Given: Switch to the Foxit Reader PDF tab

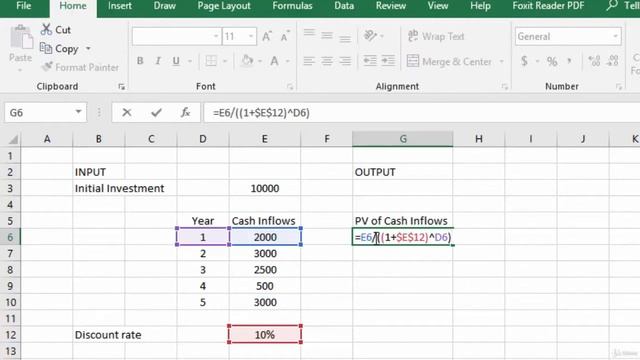Looking at the screenshot, I should [x=548, y=6].
